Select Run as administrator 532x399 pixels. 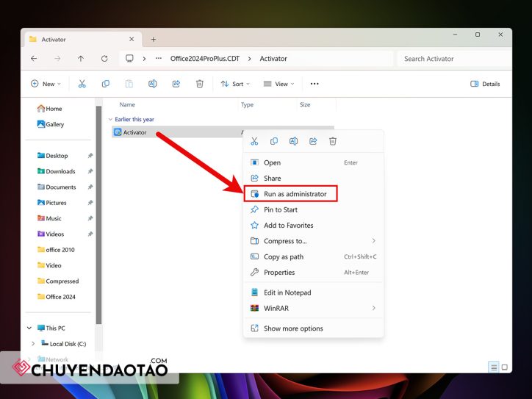point(314,194)
